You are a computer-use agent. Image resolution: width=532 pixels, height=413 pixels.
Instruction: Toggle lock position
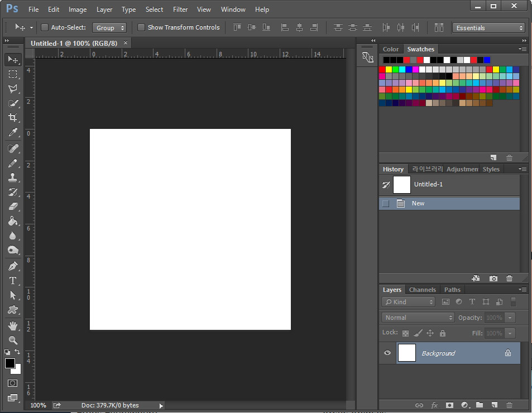430,333
